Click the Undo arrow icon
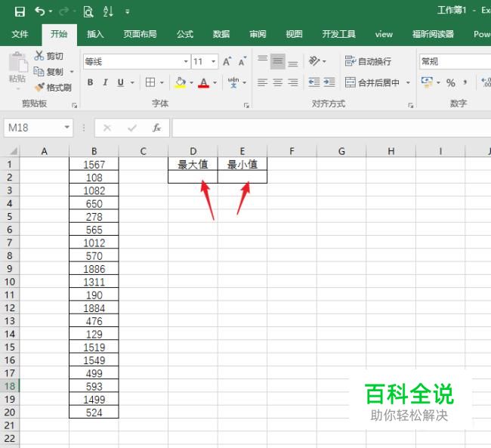The height and width of the screenshot is (448, 491). point(40,11)
